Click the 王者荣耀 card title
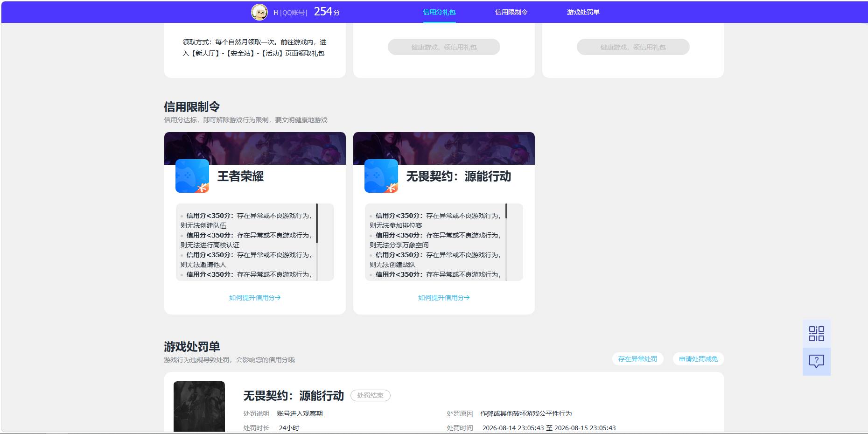The width and height of the screenshot is (868, 434). point(241,176)
